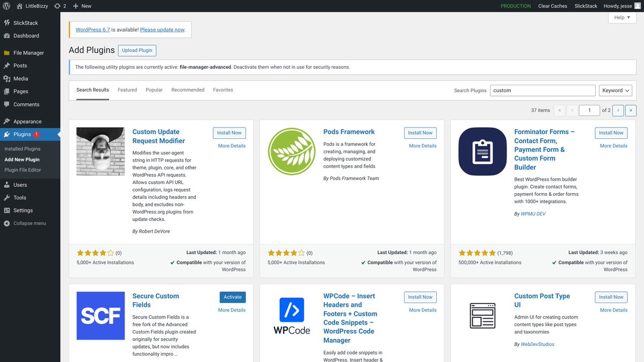
Task: Install the Pods Framework plugin
Action: 420,133
